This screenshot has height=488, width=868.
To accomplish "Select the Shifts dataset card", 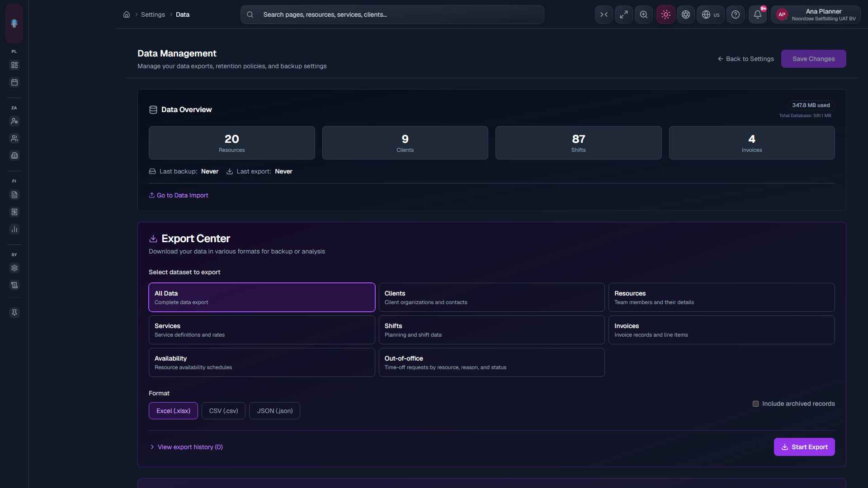I will (491, 330).
